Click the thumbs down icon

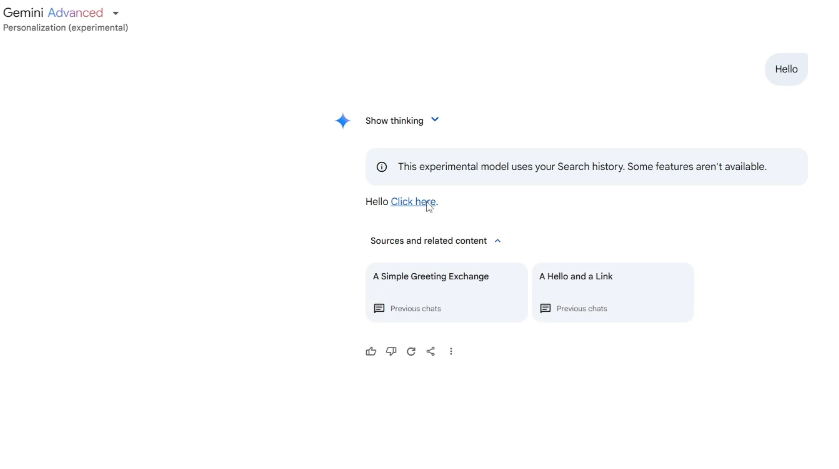click(x=391, y=352)
